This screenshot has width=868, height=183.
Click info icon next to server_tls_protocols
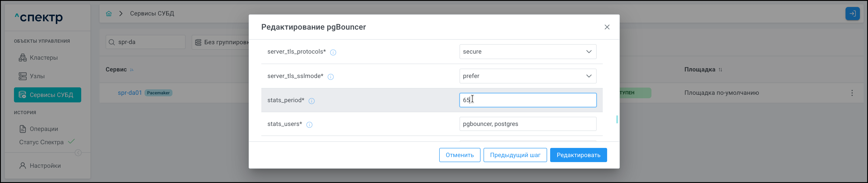click(x=333, y=52)
